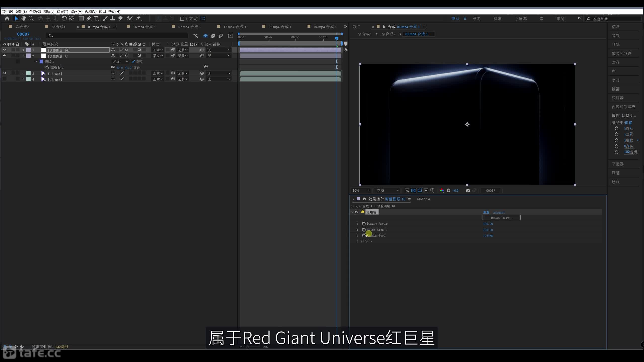Enable the 对齐 snapping checkbox
Image resolution: width=644 pixels, height=362 pixels.
click(x=182, y=19)
